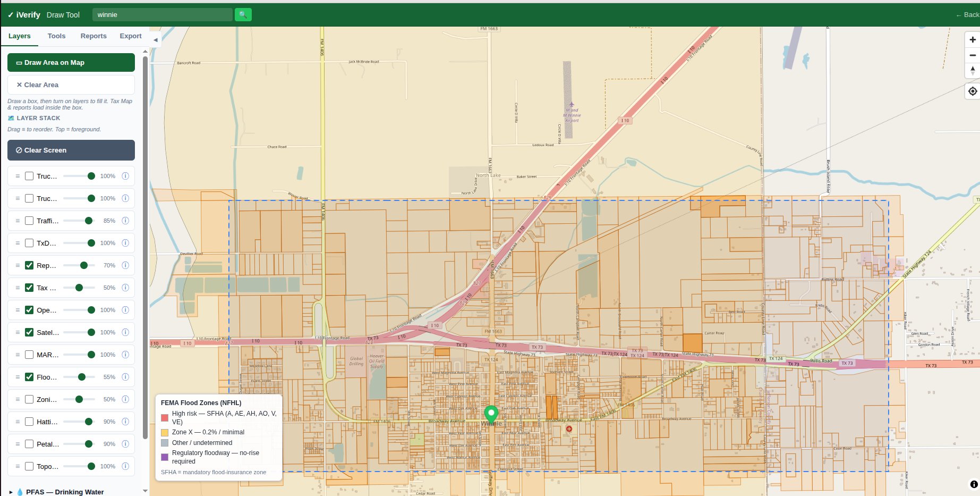Open info for the Tax layer
Viewport: 980px width, 496px height.
[125, 288]
